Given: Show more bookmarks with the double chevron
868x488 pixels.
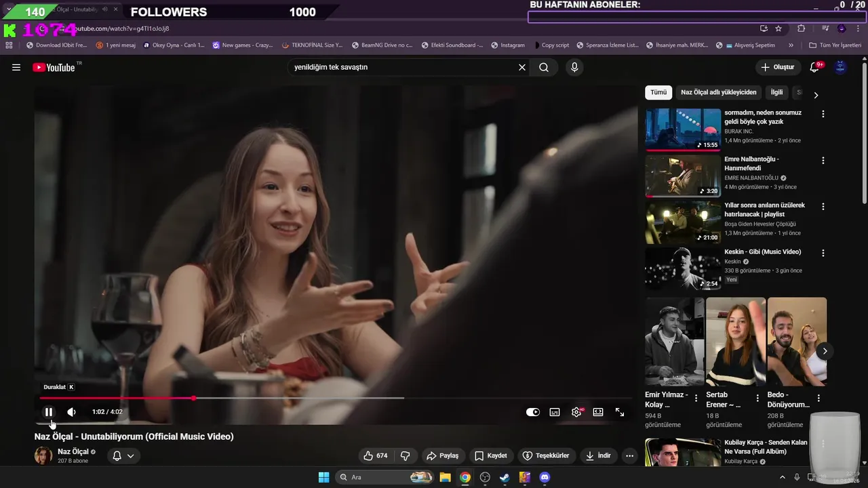Looking at the screenshot, I should 791,45.
